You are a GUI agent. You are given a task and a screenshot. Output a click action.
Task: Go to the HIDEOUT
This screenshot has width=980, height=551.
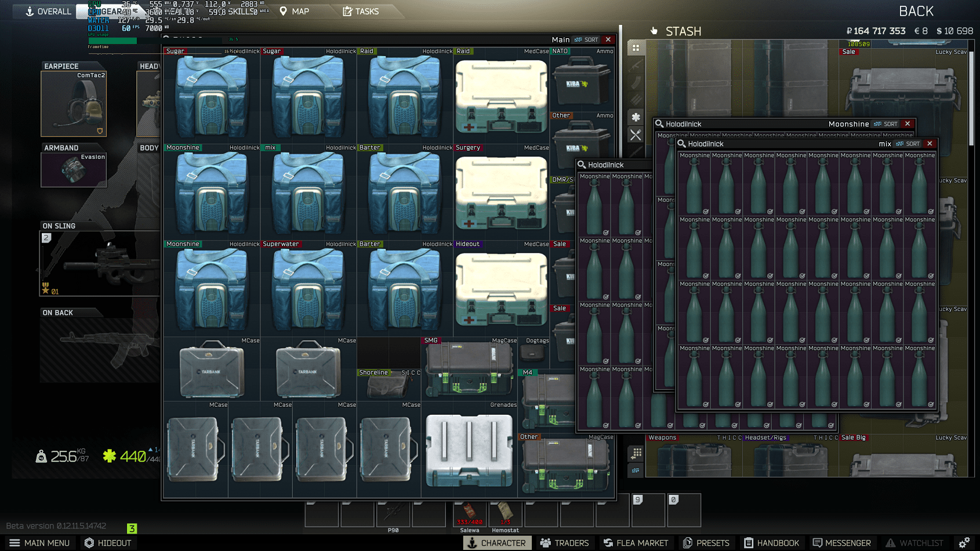coord(108,543)
